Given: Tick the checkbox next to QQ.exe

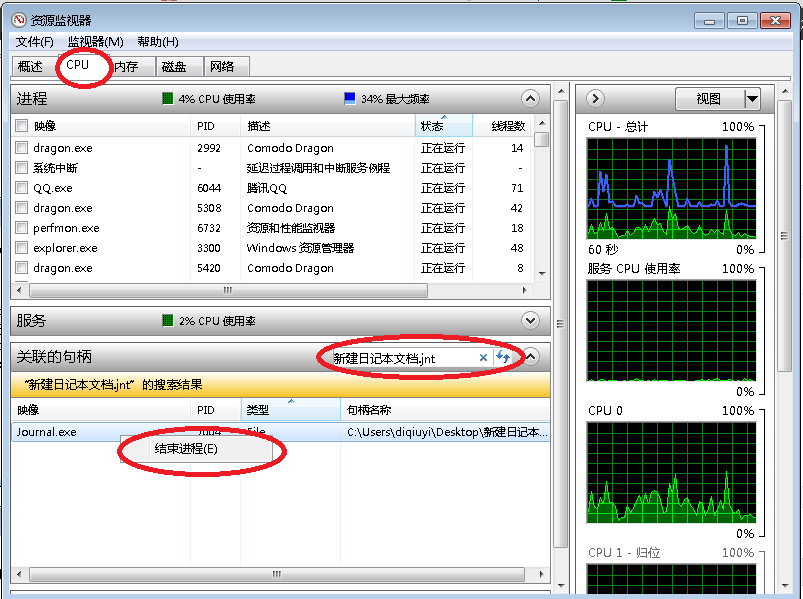Looking at the screenshot, I should coord(21,188).
